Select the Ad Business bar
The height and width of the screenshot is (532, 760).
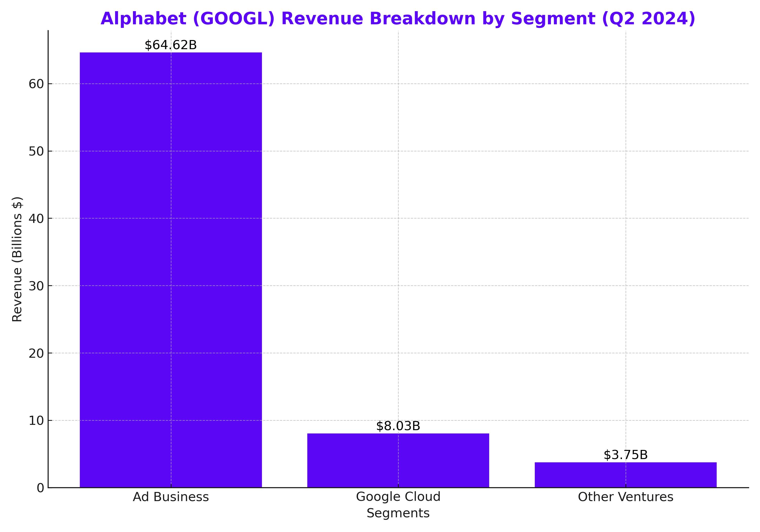coord(171,270)
